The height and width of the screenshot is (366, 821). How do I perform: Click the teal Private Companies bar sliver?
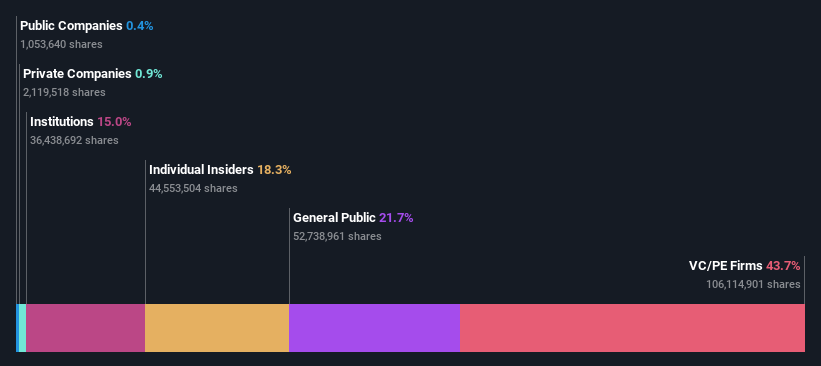tap(23, 328)
